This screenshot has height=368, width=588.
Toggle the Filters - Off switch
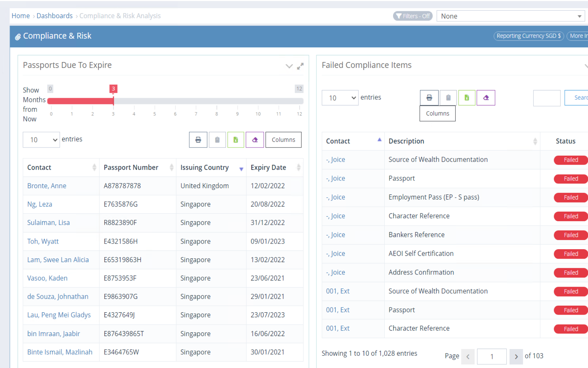tap(413, 16)
